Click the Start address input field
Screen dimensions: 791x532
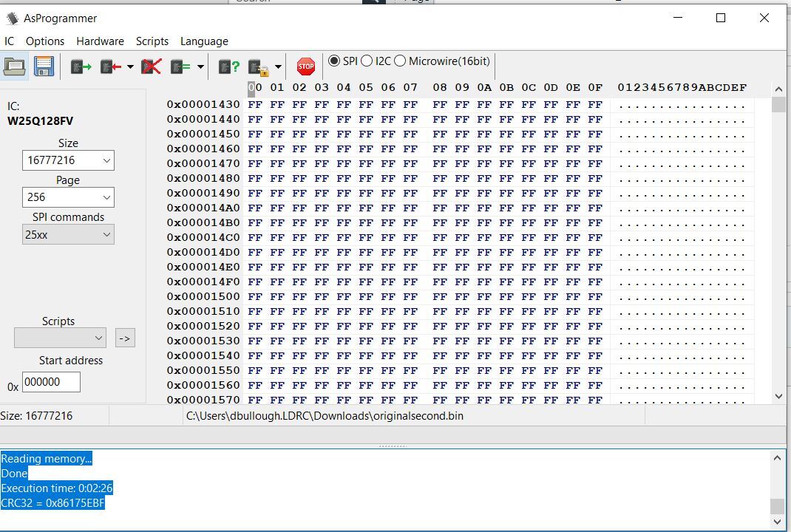point(51,382)
